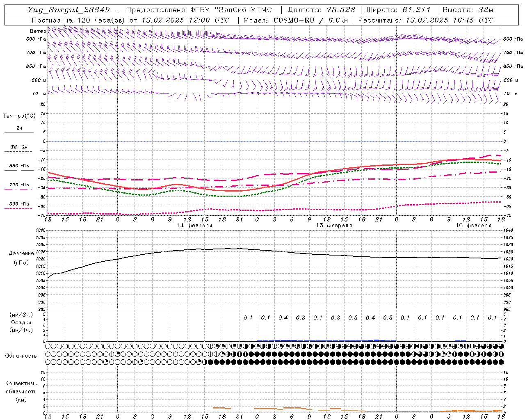Click the "Рассчитано: 13.02.2025 16:45 UTC" timestamp

(426, 20)
